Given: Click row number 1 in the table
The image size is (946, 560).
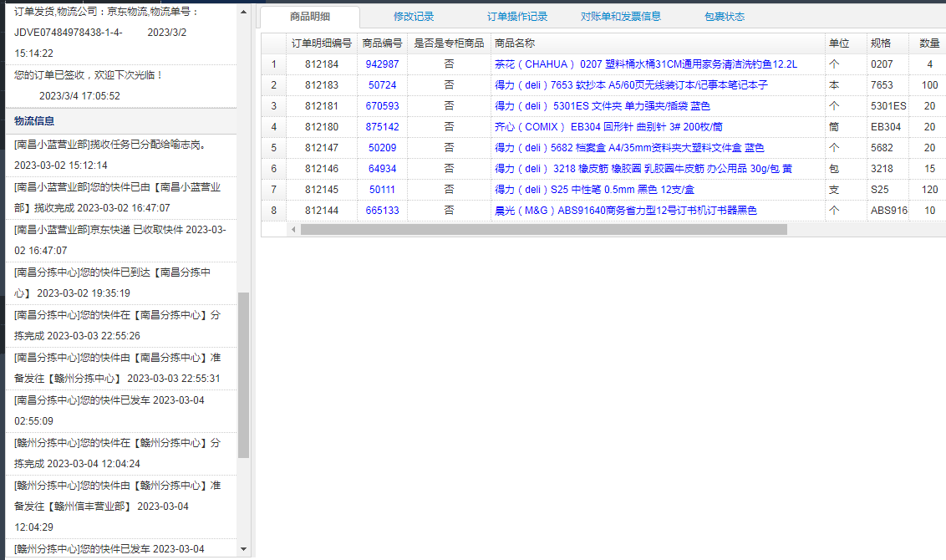Looking at the screenshot, I should [x=274, y=64].
